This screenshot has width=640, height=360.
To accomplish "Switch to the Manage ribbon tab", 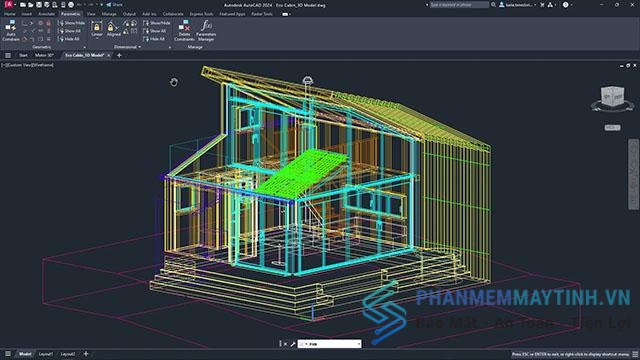I will tap(109, 14).
